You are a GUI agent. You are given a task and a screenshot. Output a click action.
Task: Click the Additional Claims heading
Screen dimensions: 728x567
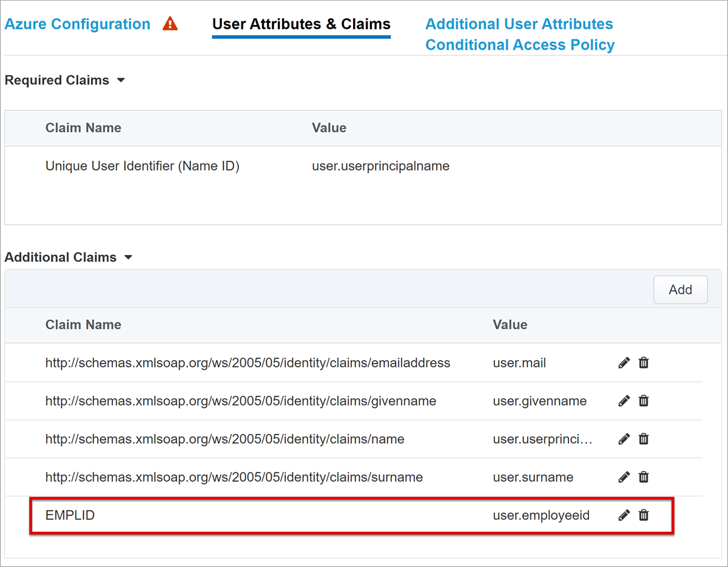(61, 257)
